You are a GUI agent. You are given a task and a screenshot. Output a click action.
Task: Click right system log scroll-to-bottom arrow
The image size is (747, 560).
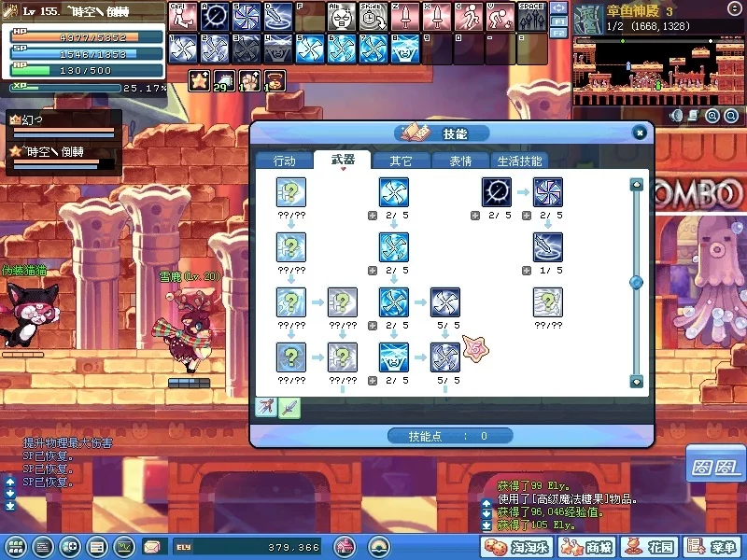click(x=486, y=525)
